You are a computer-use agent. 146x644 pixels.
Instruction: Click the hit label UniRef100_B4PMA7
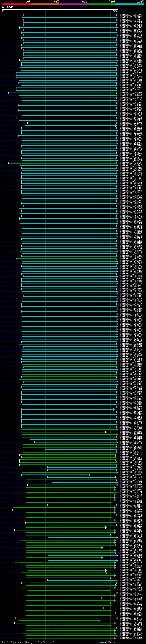pyautogui.click(x=131, y=72)
